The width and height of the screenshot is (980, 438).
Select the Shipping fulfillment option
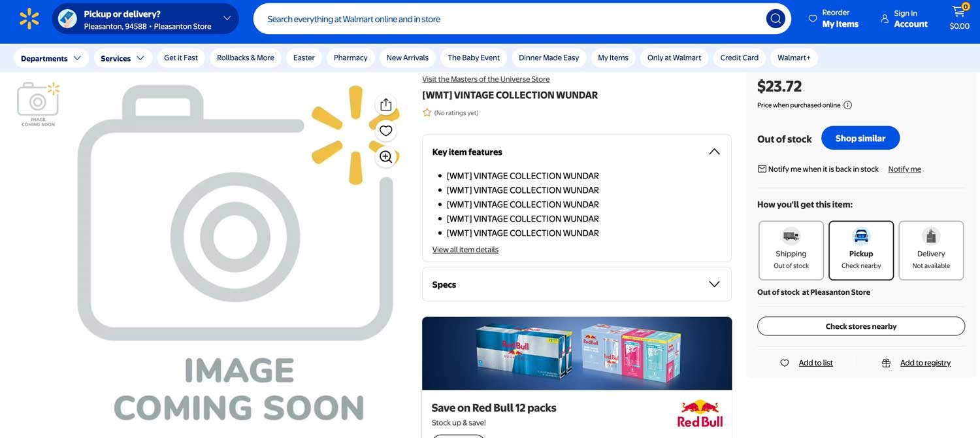[x=791, y=250]
